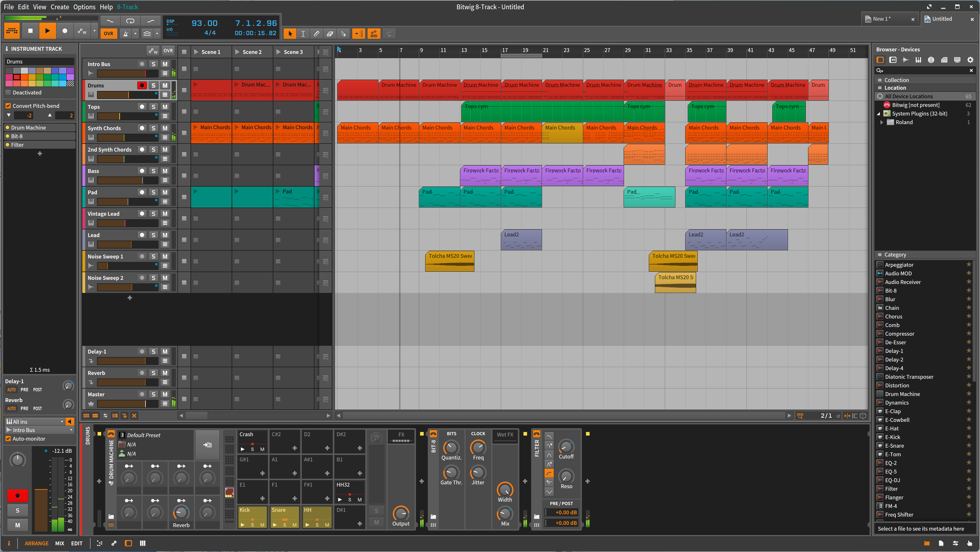Mute the Vintage Lead track
Image resolution: width=980 pixels, height=552 pixels.
click(165, 214)
